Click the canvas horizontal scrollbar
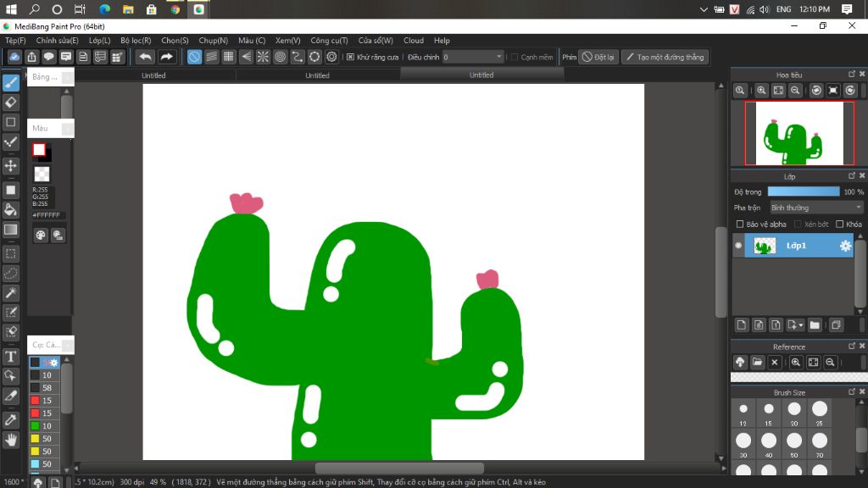Image resolution: width=868 pixels, height=488 pixels. point(399,468)
